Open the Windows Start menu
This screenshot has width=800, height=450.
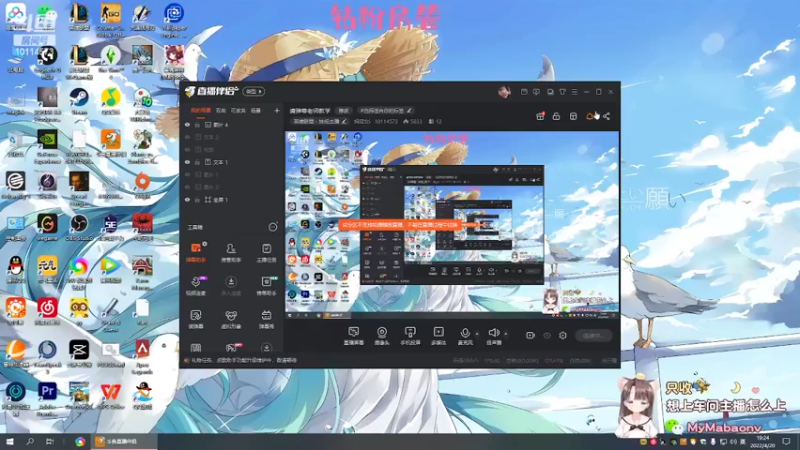tap(10, 441)
